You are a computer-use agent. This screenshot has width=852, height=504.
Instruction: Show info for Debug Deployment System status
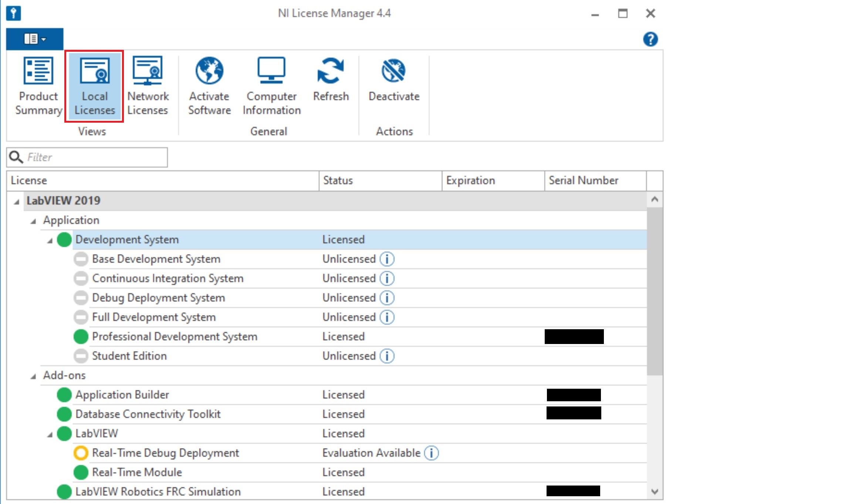(x=387, y=298)
